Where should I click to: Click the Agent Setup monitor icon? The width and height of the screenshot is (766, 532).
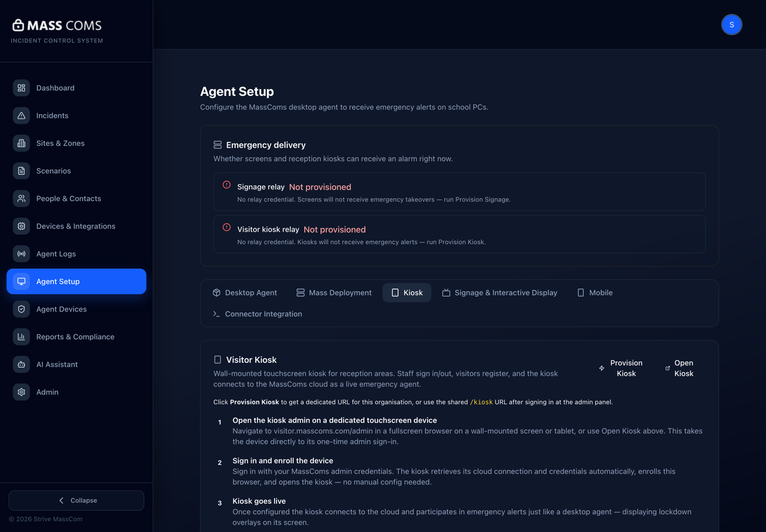pos(21,281)
